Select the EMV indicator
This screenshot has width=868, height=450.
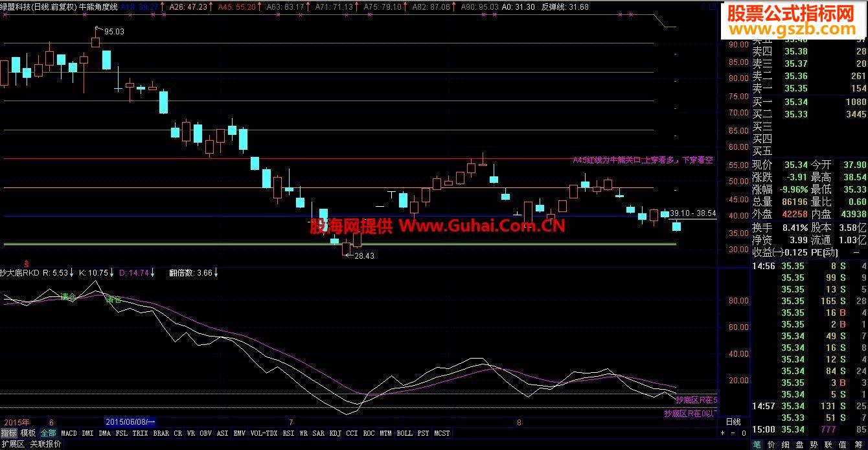coord(240,432)
